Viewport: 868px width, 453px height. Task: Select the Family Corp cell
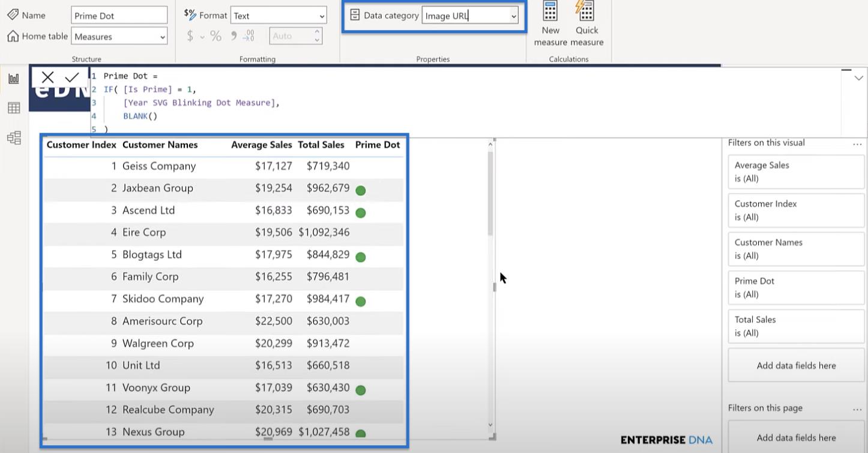pyautogui.click(x=150, y=277)
